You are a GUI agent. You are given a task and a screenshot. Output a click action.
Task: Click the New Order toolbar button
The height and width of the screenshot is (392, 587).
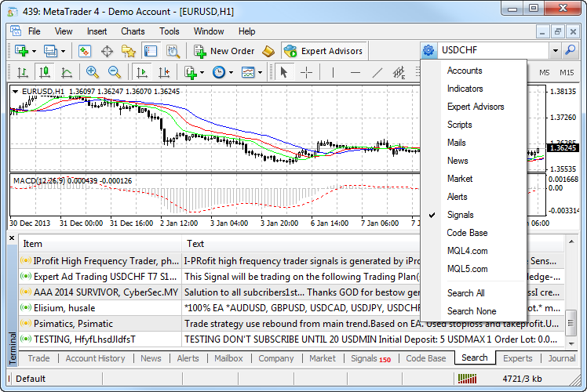pos(224,51)
